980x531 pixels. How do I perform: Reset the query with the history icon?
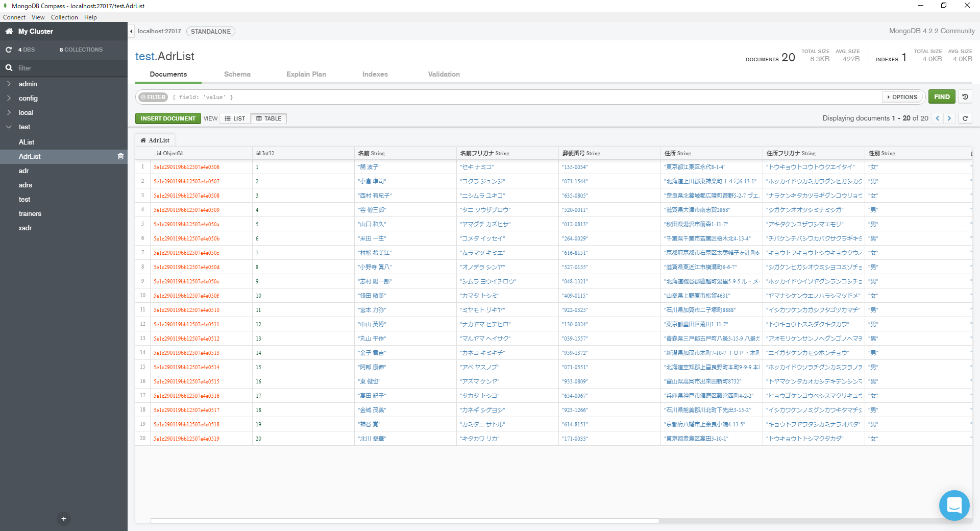click(x=965, y=96)
